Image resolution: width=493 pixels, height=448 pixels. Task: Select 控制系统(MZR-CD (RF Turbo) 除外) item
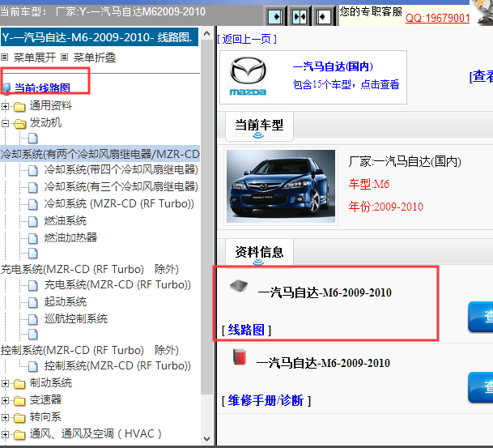pyautogui.click(x=90, y=350)
